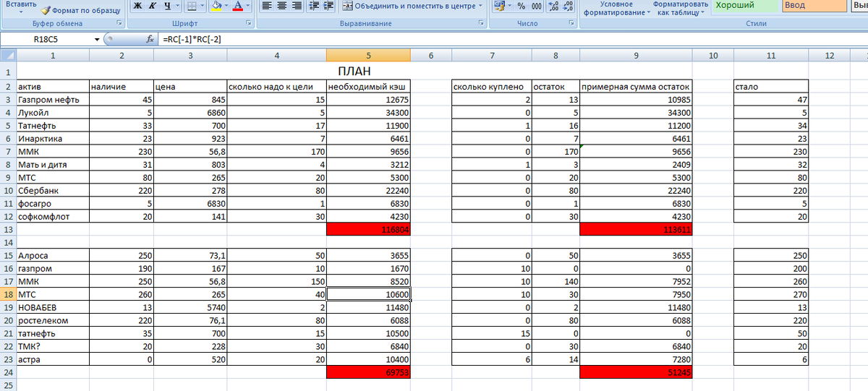Image resolution: width=868 pixels, height=391 pixels.
Task: Toggle italic (К) formatting
Action: [x=152, y=6]
